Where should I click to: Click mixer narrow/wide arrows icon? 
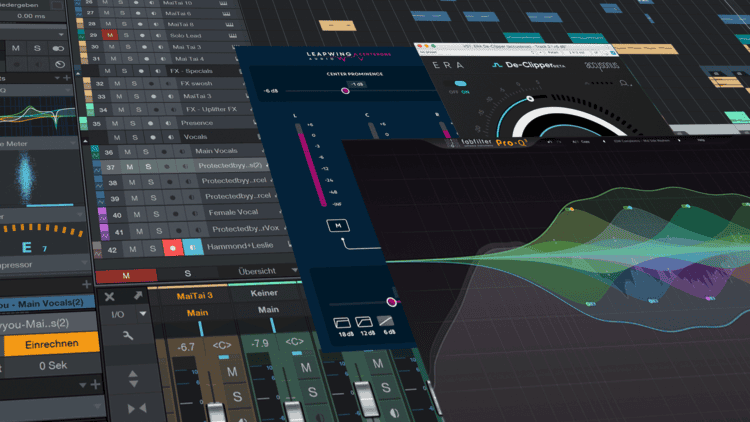(x=137, y=409)
